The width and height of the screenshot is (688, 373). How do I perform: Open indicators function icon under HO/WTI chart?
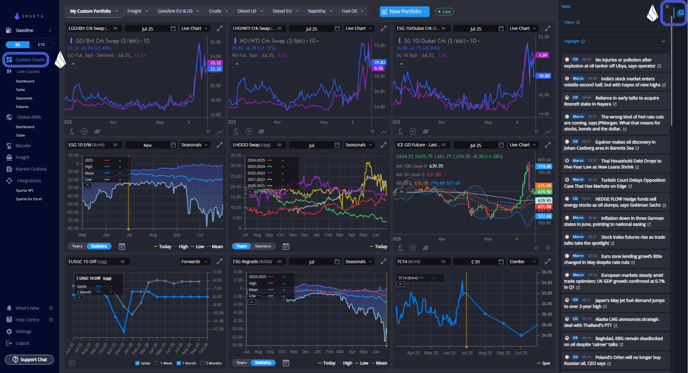coord(236,131)
